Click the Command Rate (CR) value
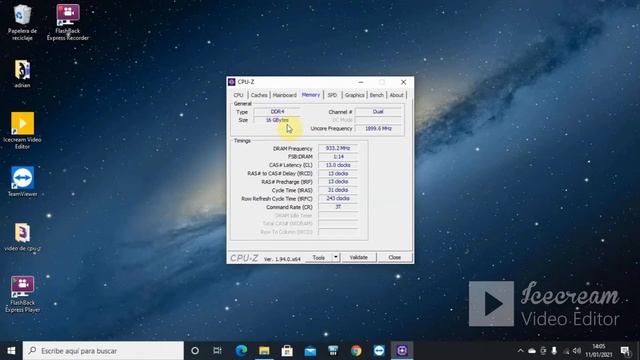The height and width of the screenshot is (360, 640). tap(338, 207)
